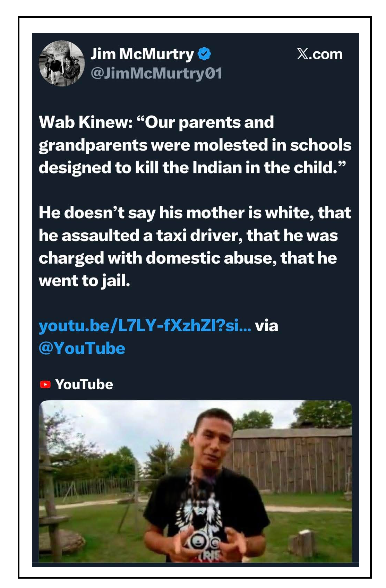This screenshot has height=588, width=386.
Task: Click the X.com watermark text
Action: [319, 54]
